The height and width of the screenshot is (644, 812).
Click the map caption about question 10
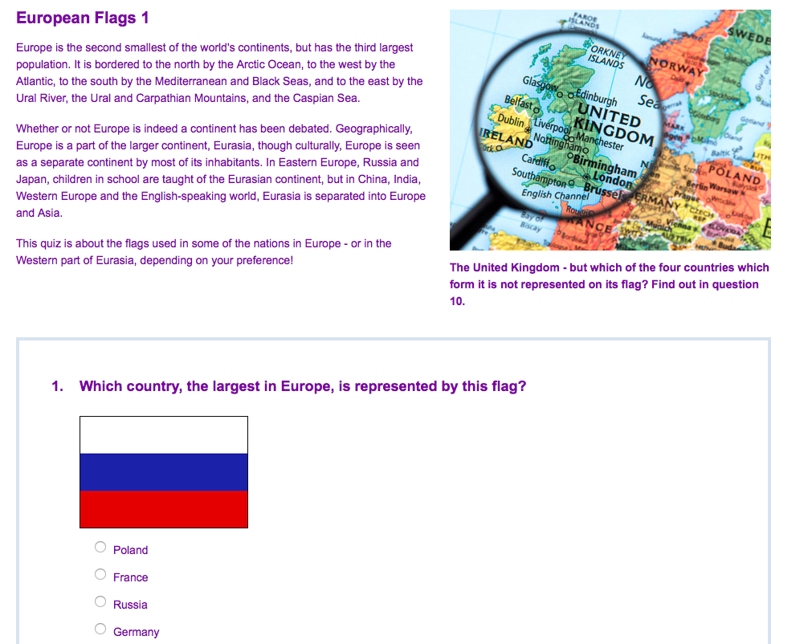pos(609,284)
